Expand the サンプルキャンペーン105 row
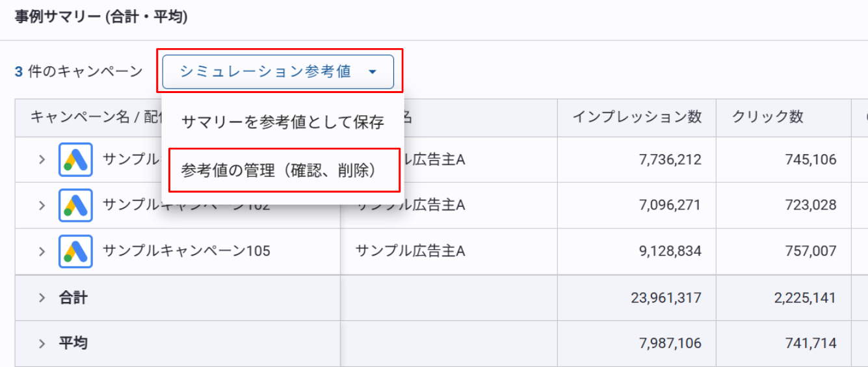This screenshot has width=868, height=367. coord(42,251)
